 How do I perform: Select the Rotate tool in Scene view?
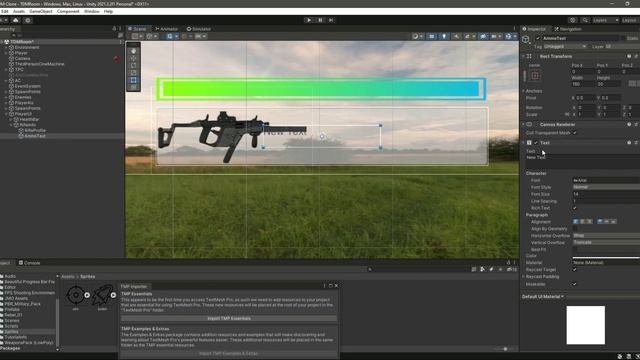(x=133, y=65)
